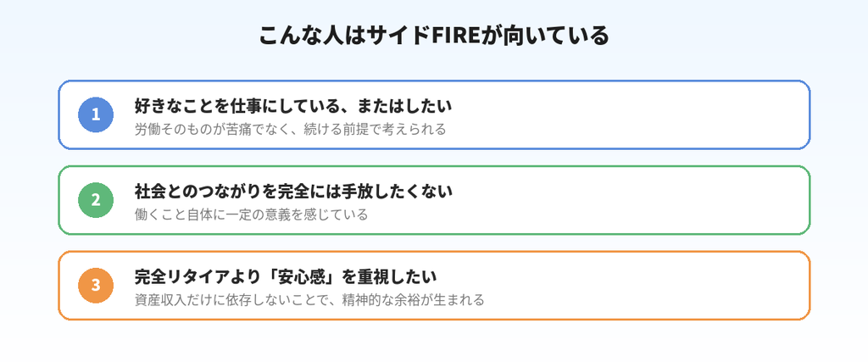The height and width of the screenshot is (362, 868).
Task: Select the blue-bordered first card
Action: [x=434, y=114]
